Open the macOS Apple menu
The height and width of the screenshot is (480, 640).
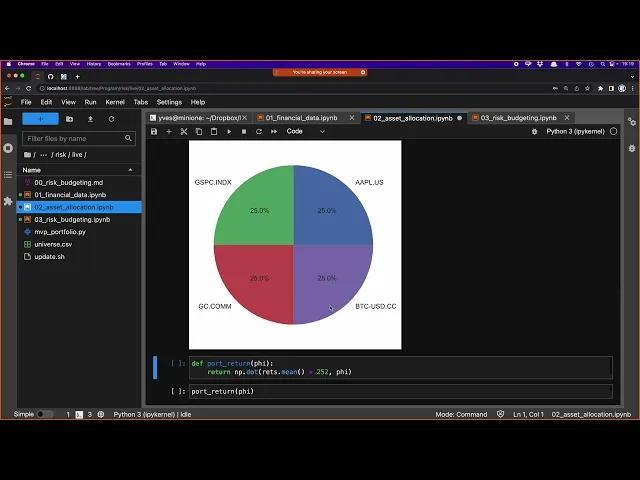[9, 64]
